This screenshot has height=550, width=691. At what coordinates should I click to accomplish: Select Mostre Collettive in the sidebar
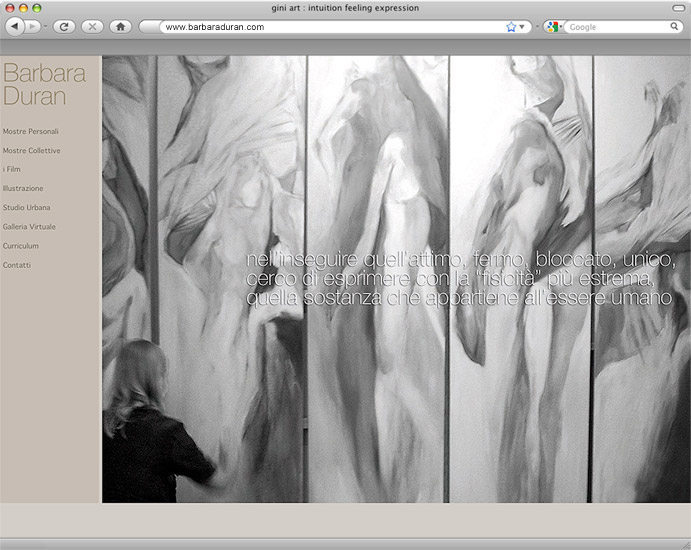pos(32,150)
